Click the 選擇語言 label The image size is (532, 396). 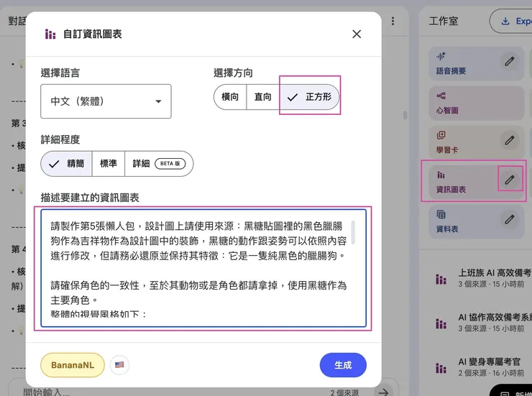click(60, 73)
